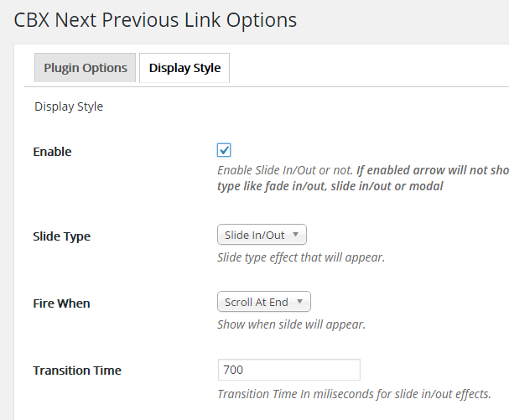Click the 'Show when silde will appear' text

(x=291, y=324)
